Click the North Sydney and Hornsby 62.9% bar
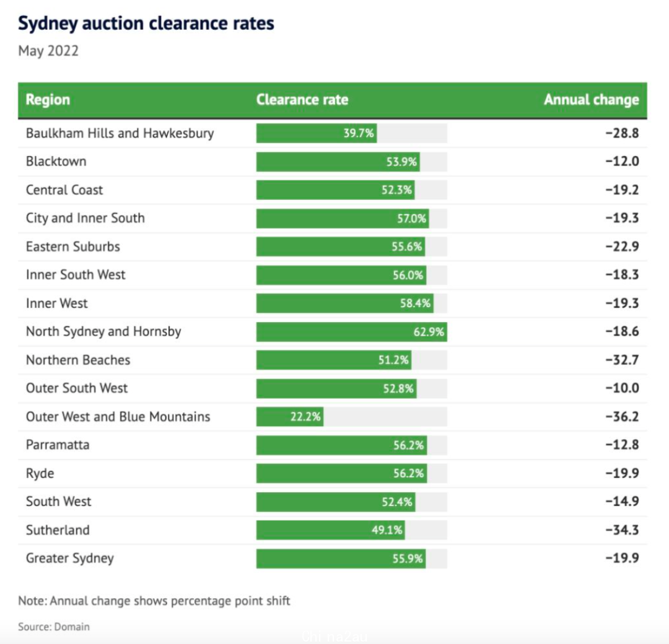Viewport: 669px width, 644px height. (x=352, y=332)
